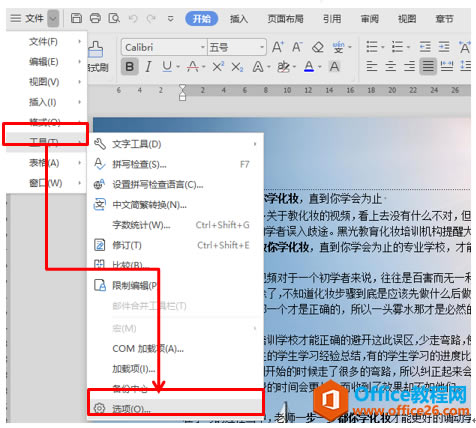Open 文字工具(D) submenu

175,144
